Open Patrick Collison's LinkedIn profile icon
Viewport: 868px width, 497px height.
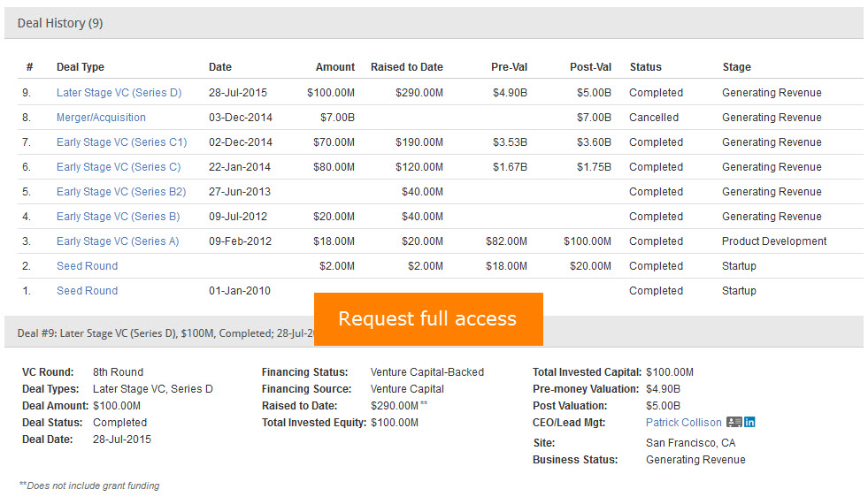coord(749,423)
